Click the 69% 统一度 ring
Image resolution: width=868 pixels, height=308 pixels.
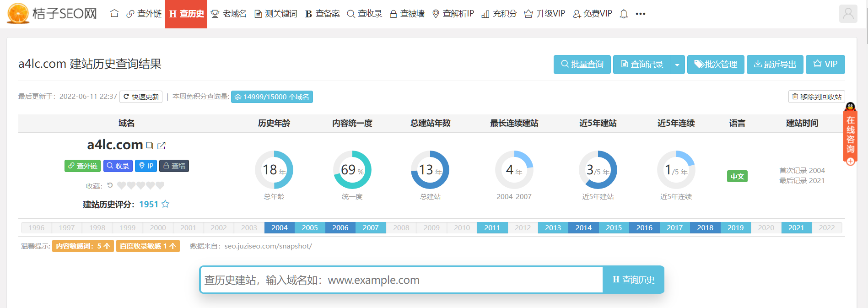tap(352, 170)
